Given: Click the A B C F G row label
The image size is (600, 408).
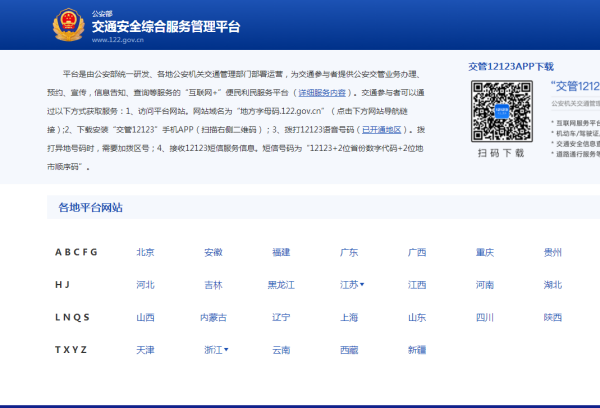Looking at the screenshot, I should [x=76, y=252].
